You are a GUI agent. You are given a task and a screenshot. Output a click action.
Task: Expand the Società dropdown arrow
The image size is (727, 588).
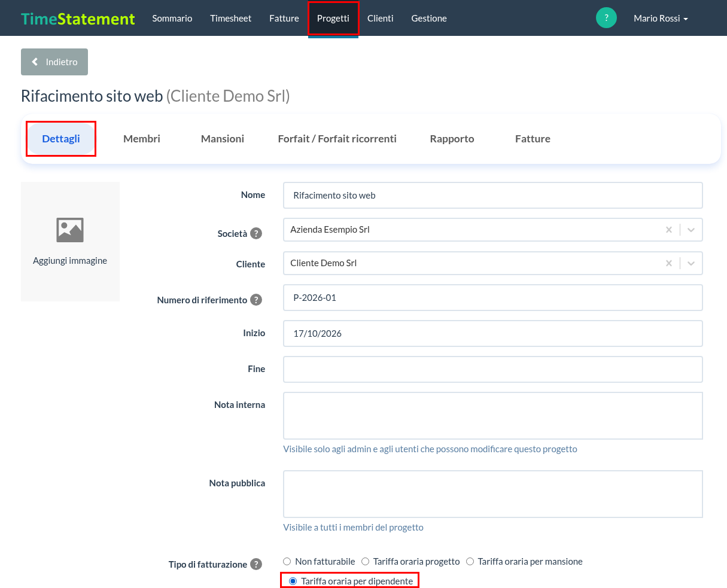pyautogui.click(x=691, y=230)
